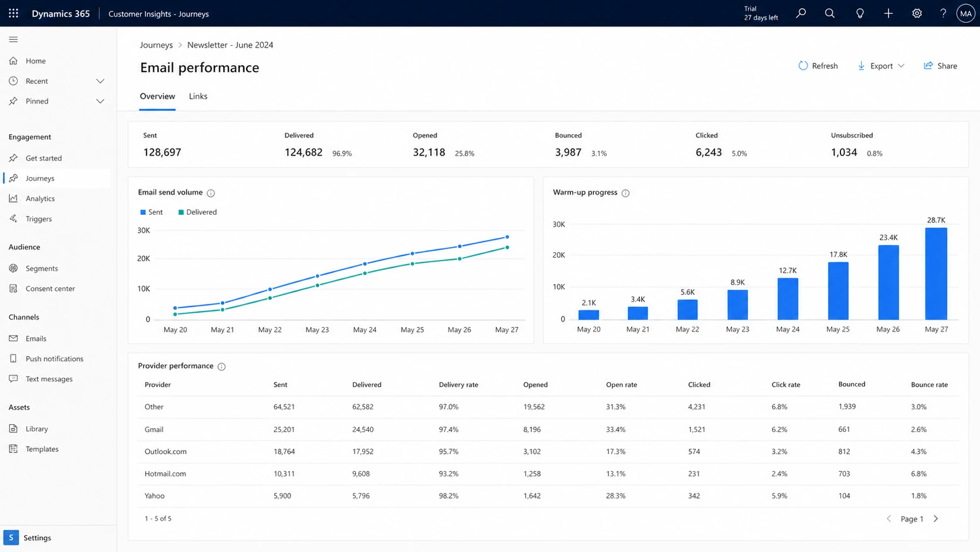This screenshot has height=552, width=980.
Task: Click the Refresh circular arrow icon
Action: (803, 66)
